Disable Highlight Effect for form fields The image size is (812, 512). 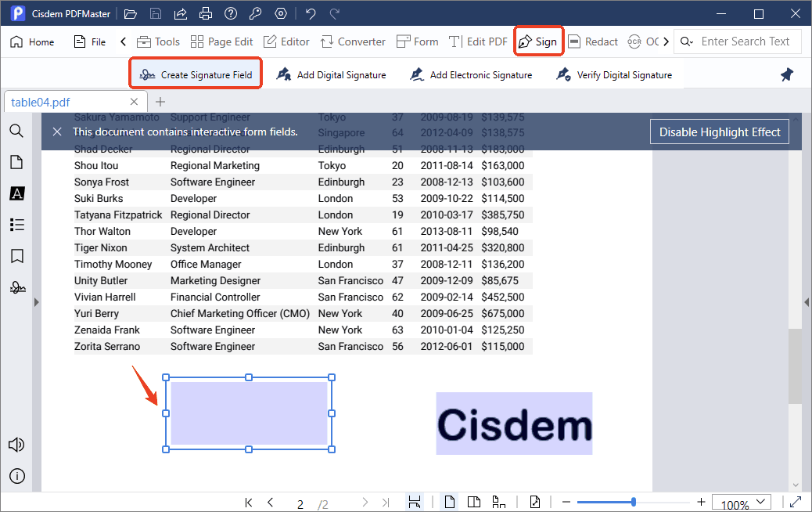coord(719,132)
